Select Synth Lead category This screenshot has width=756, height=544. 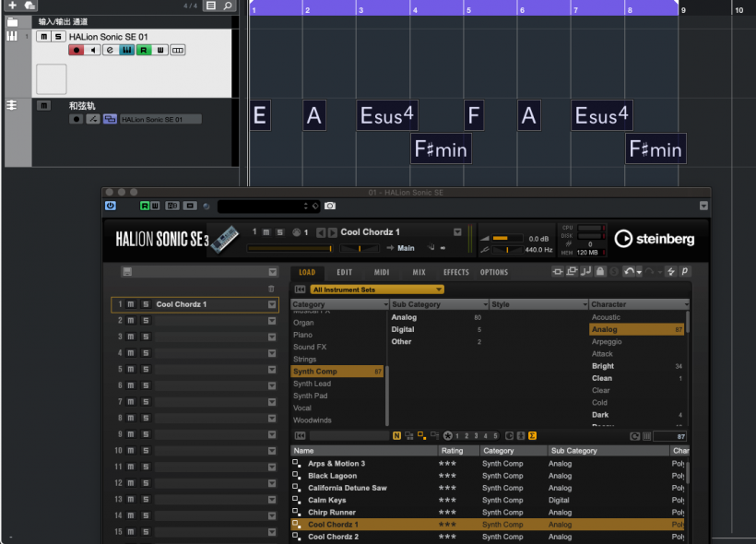pyautogui.click(x=312, y=384)
